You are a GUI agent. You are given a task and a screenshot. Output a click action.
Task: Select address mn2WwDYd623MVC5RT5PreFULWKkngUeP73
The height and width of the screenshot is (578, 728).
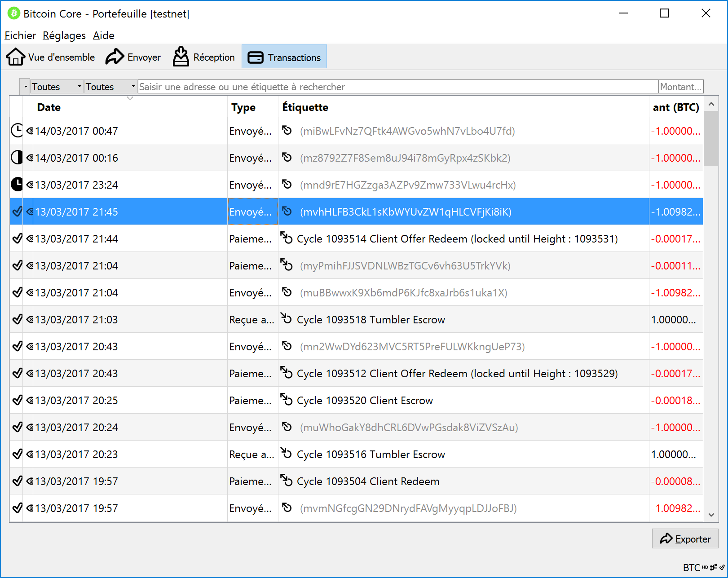[412, 347]
